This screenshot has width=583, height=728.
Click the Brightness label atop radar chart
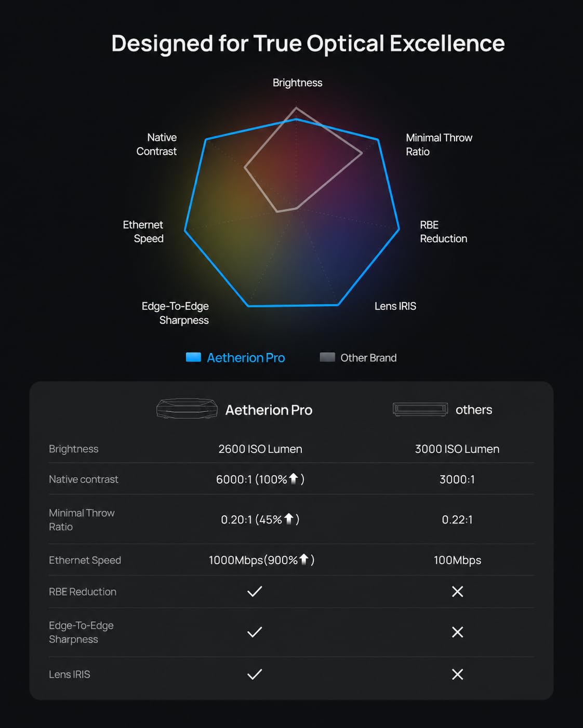pyautogui.click(x=298, y=83)
